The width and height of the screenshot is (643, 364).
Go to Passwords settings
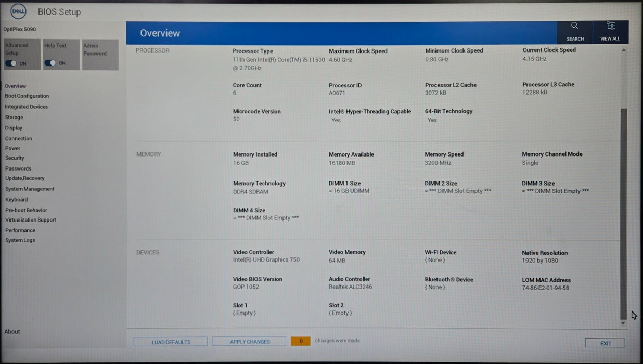coord(18,168)
